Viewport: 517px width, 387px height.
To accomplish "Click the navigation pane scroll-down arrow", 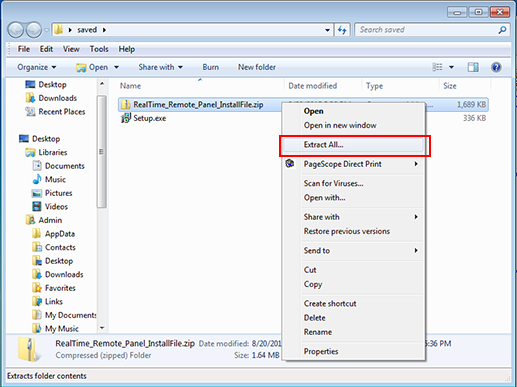I will tap(102, 328).
